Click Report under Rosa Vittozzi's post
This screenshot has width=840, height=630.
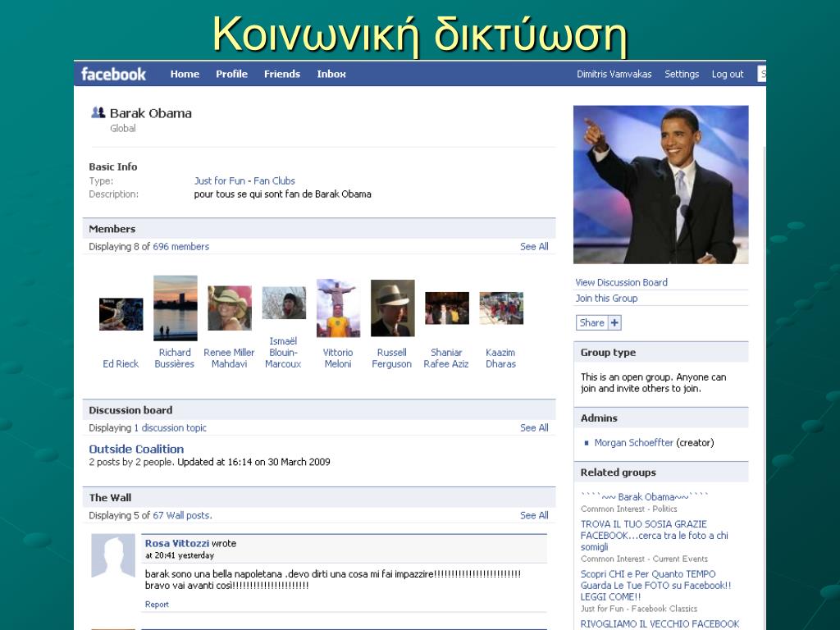click(157, 604)
